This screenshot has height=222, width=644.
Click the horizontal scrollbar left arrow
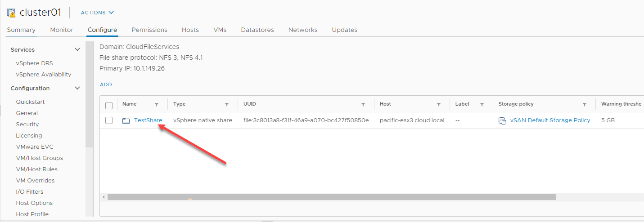pos(104,197)
